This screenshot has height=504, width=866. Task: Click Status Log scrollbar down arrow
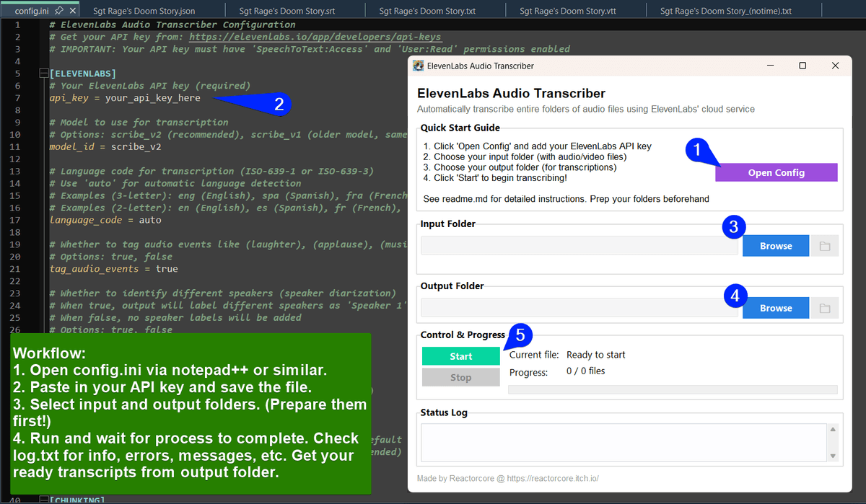tap(834, 456)
